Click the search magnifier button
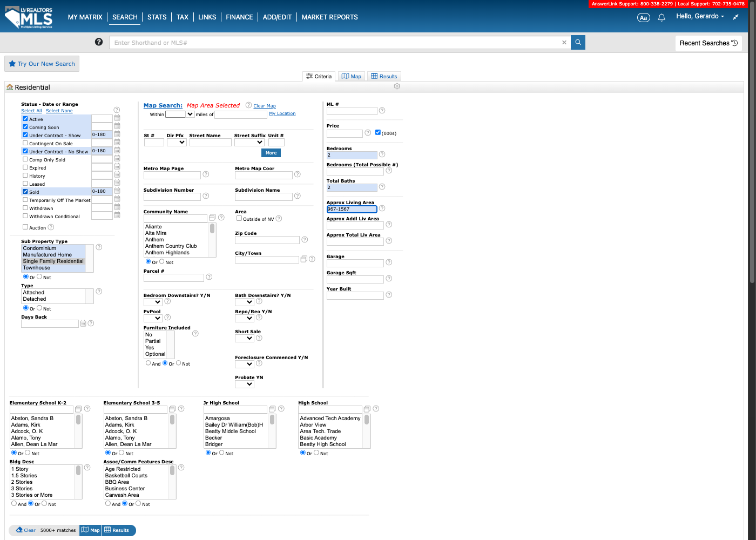Viewport: 756px width, 540px height. (578, 42)
